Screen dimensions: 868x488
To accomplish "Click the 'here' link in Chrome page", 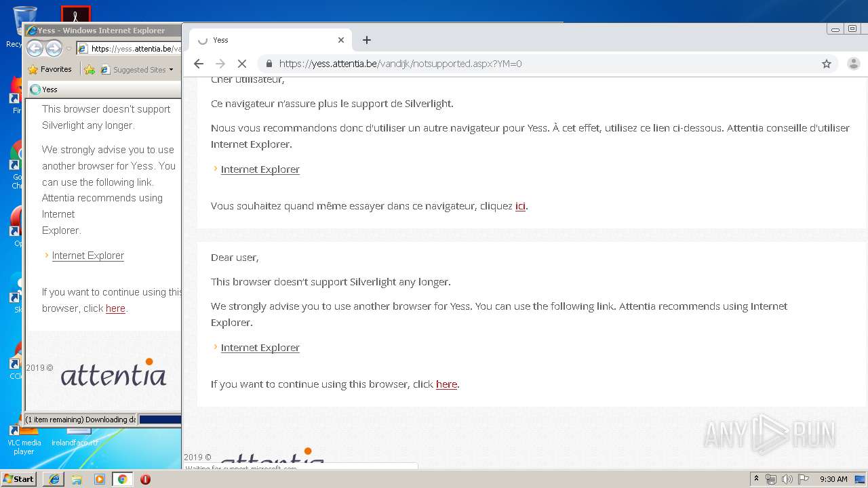I will pos(446,384).
